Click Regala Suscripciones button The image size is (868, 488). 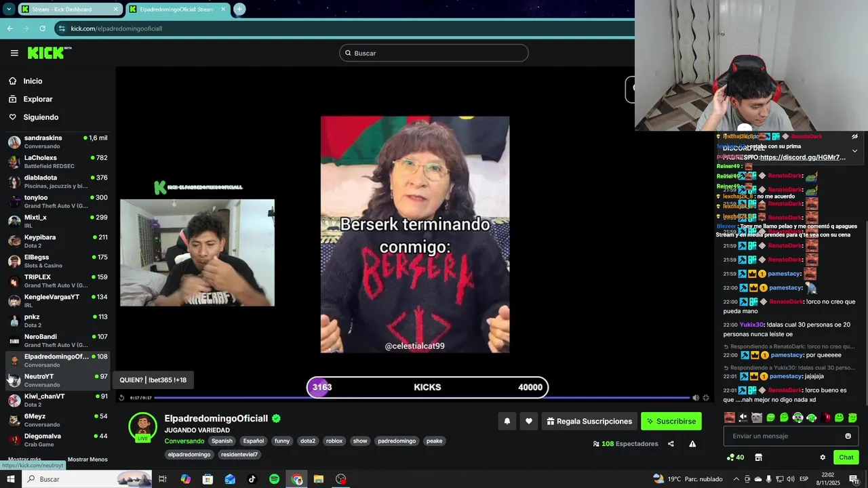[589, 422]
